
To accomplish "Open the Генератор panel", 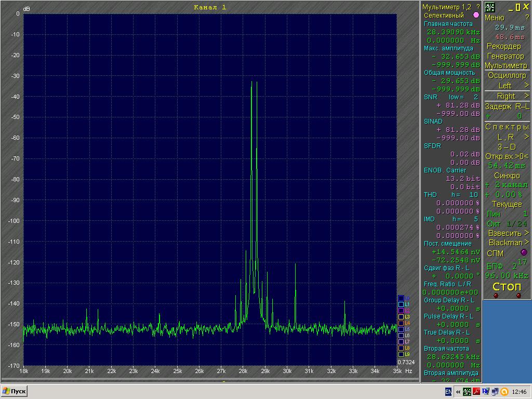I will click(x=506, y=56).
